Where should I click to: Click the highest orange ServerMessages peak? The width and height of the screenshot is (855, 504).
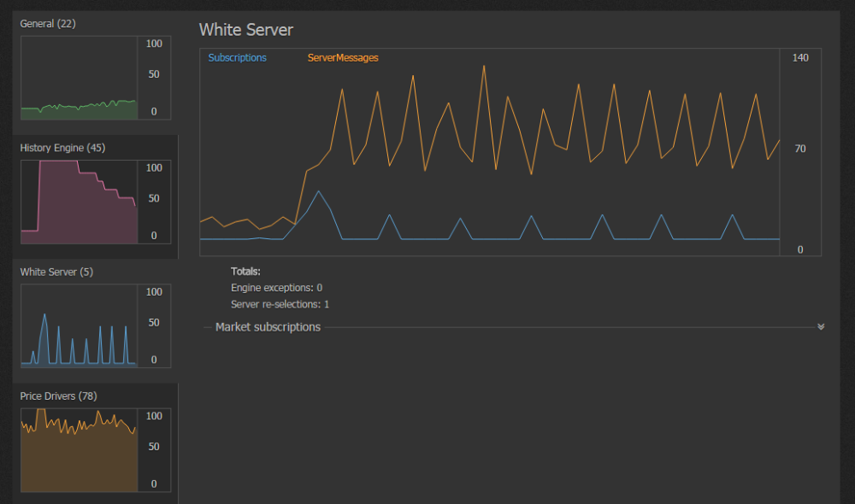pyautogui.click(x=484, y=67)
